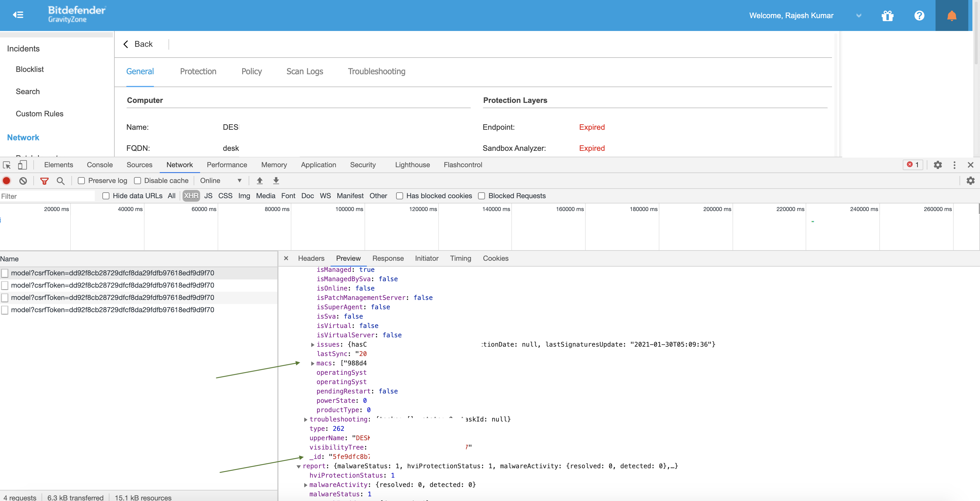Screen dimensions: 980x501
Task: Check Blocked Requests filter
Action: pyautogui.click(x=481, y=196)
